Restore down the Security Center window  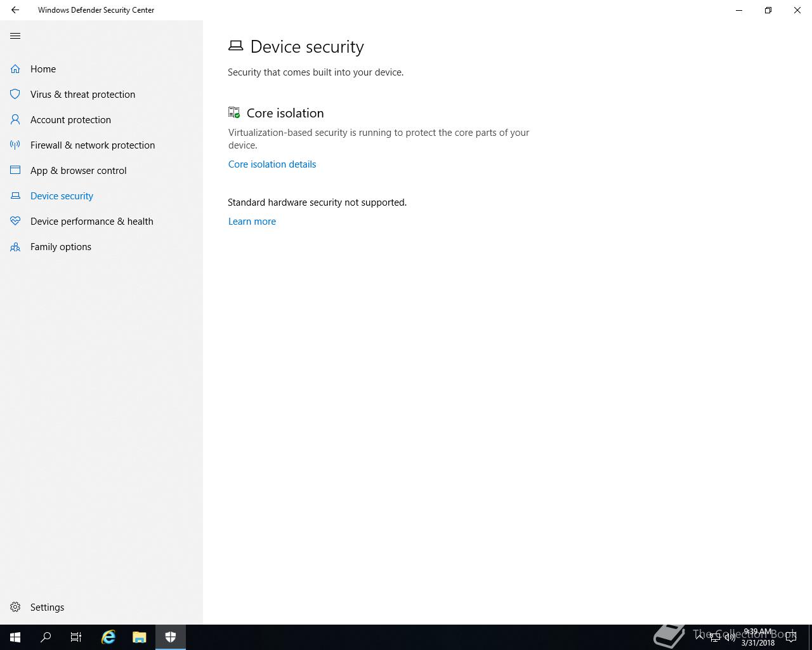point(768,10)
